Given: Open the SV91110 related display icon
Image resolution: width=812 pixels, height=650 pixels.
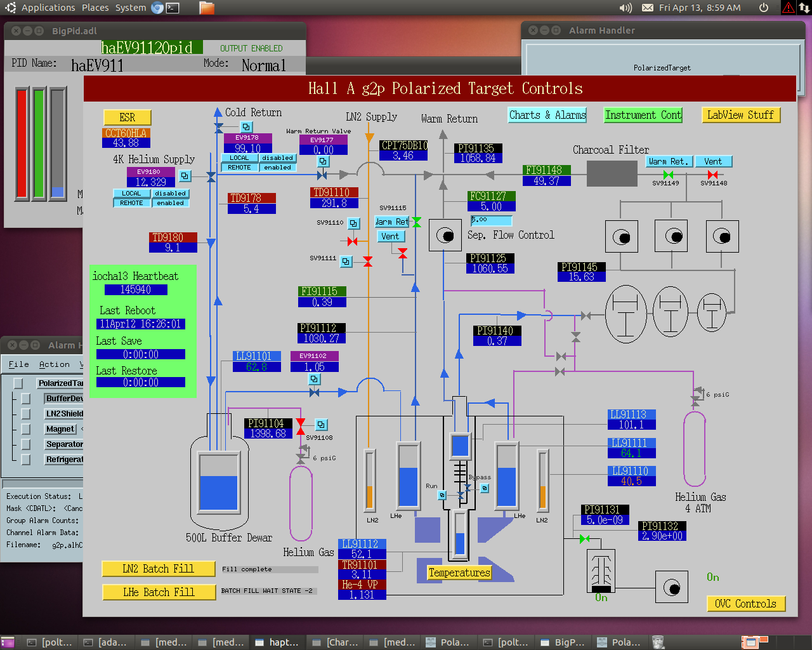Looking at the screenshot, I should tap(353, 223).
